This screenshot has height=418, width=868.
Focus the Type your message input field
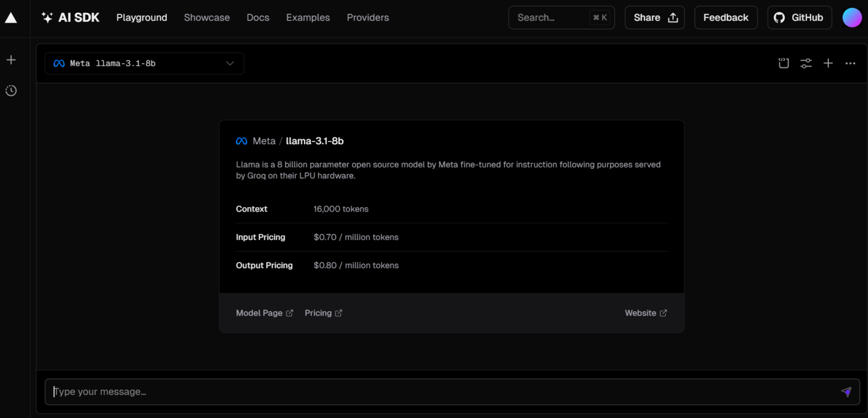441,391
